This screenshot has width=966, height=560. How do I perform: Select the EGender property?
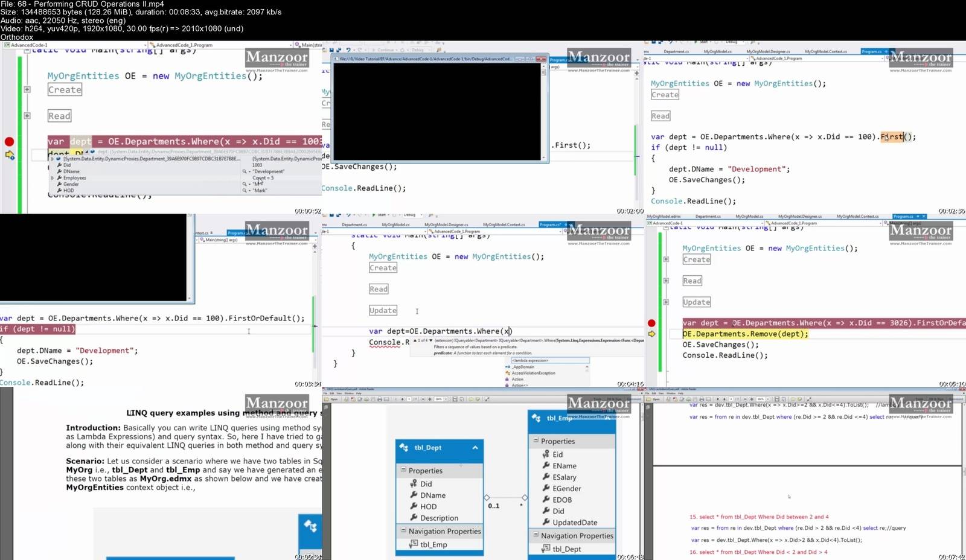567,489
